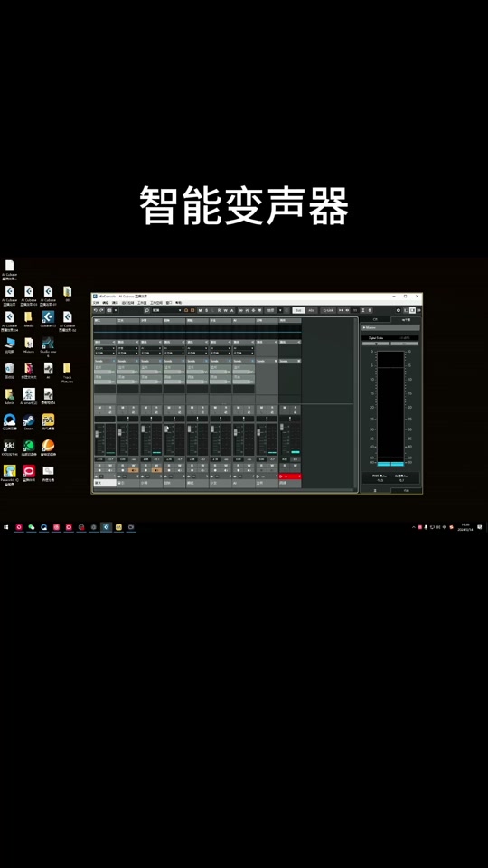This screenshot has height=868, width=488.
Task: Solo channel 2 in the mixer
Action: click(x=134, y=408)
